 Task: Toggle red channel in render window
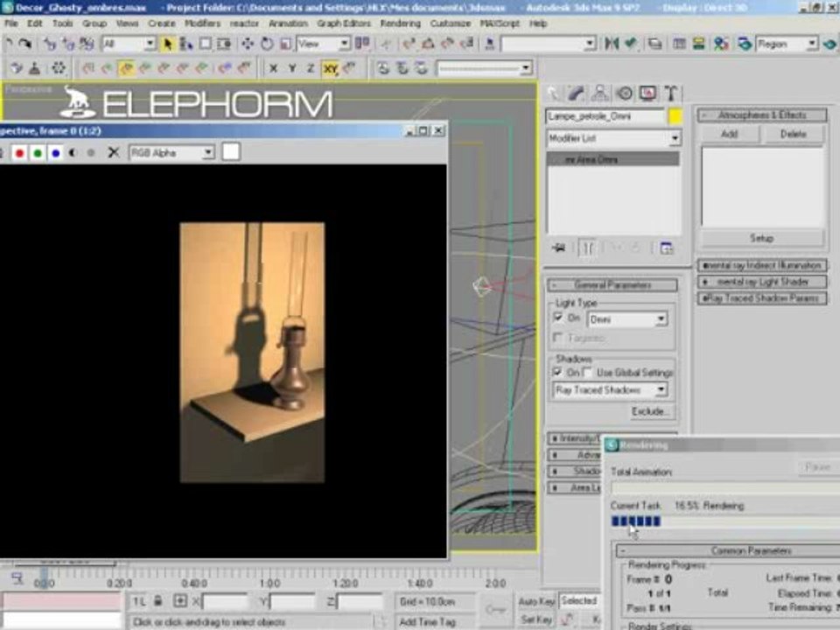click(x=19, y=153)
